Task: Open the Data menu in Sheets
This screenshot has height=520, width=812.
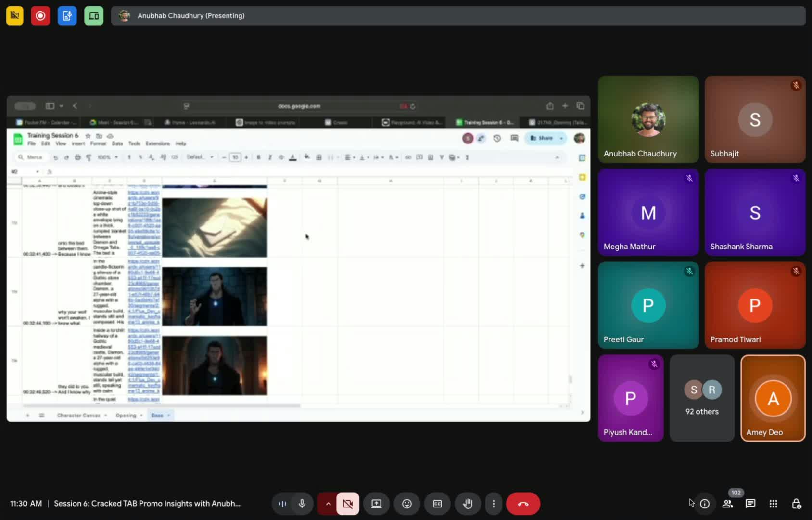Action: 117,143
